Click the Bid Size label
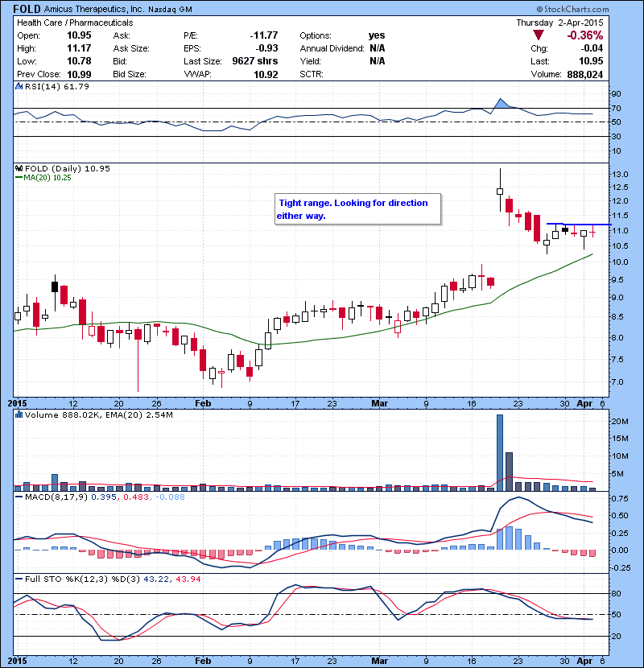644x668 pixels. (130, 74)
